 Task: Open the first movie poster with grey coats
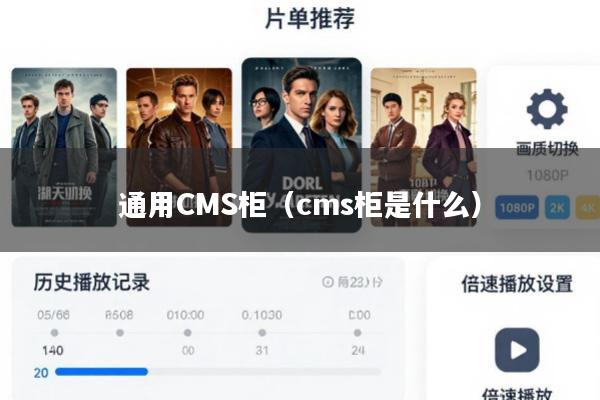tap(64, 147)
